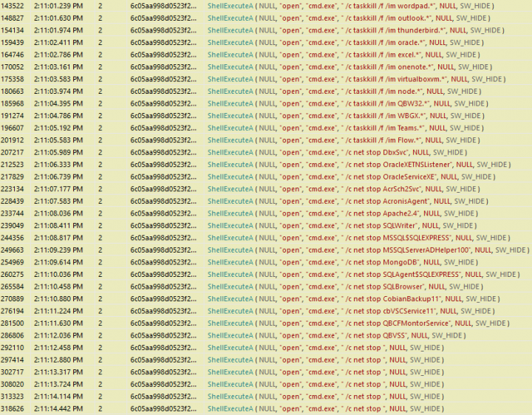Click call number 207217
The height and width of the screenshot is (415, 532).
point(13,152)
